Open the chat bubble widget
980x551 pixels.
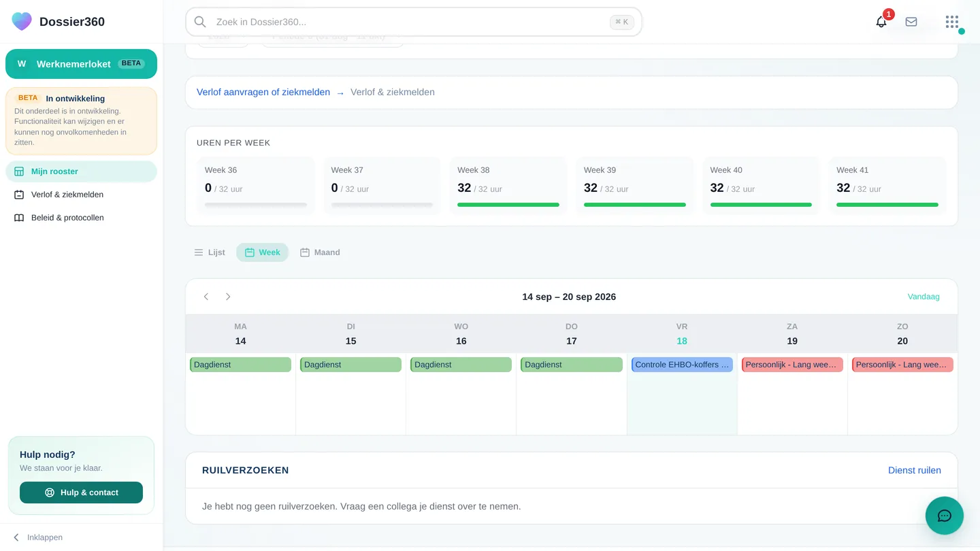coord(945,516)
